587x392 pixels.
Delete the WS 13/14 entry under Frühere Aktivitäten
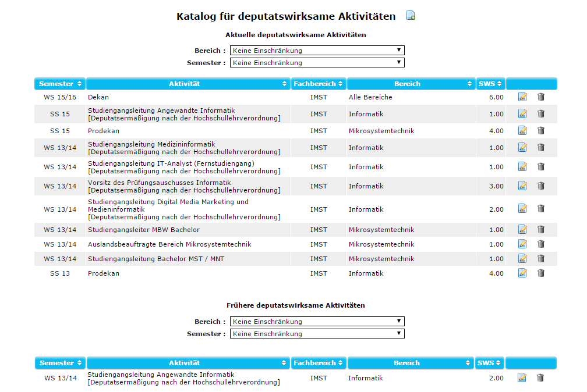[540, 378]
